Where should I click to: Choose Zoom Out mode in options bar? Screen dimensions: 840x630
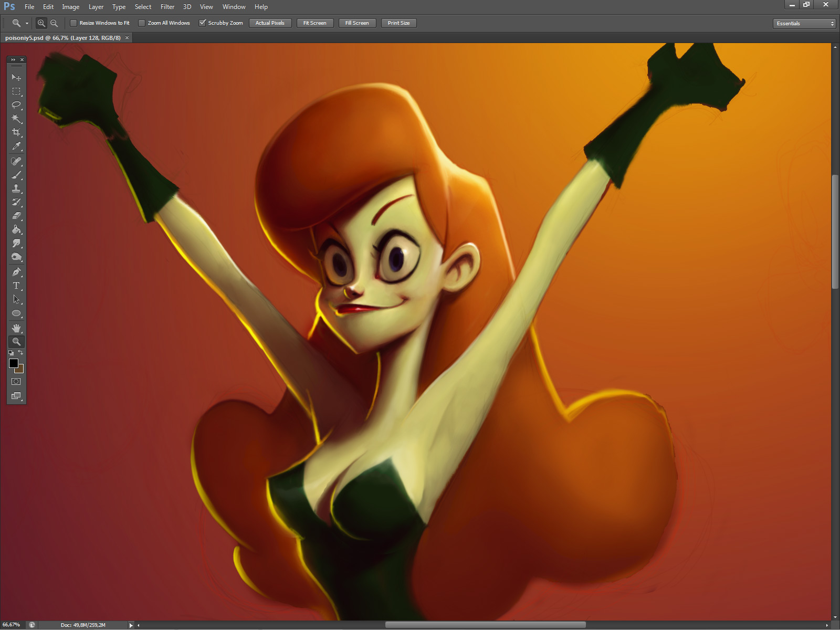[54, 23]
